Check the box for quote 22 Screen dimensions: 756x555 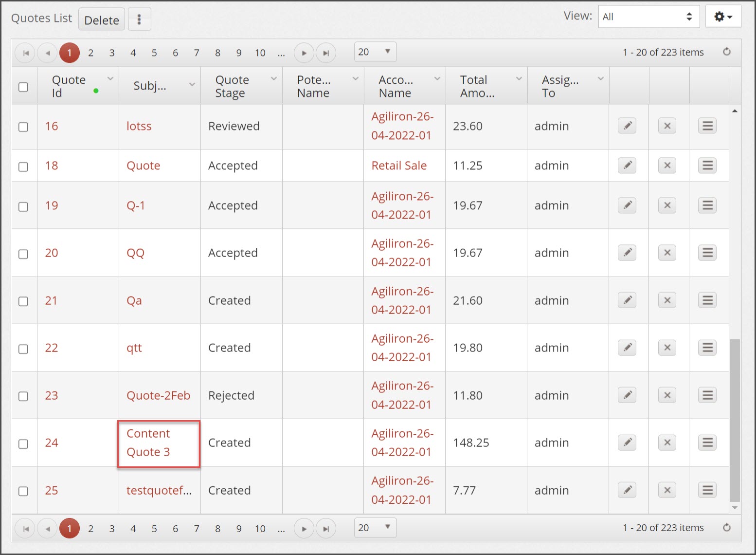click(x=23, y=349)
